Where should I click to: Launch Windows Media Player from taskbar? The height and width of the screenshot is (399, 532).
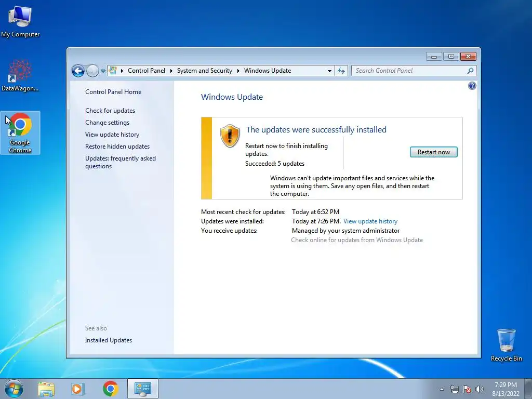pos(77,389)
